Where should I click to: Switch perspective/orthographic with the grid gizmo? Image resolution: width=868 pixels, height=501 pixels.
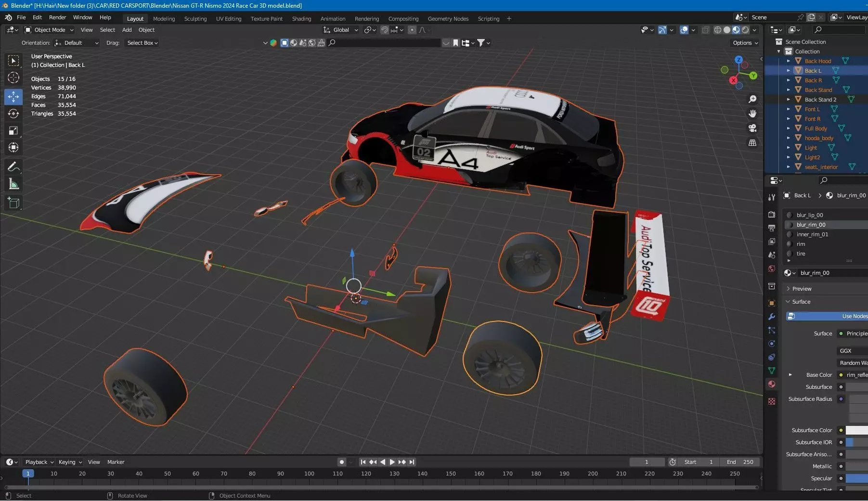(752, 143)
